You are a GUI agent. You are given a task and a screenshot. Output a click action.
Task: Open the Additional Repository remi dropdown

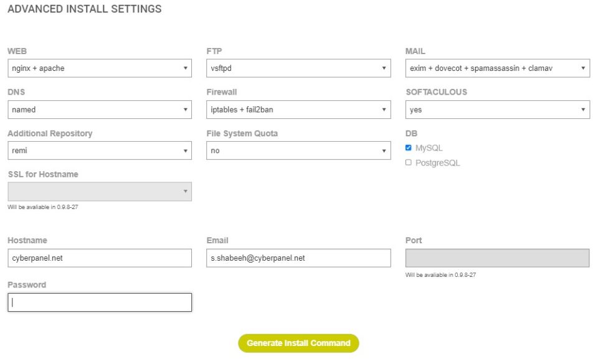(100, 151)
